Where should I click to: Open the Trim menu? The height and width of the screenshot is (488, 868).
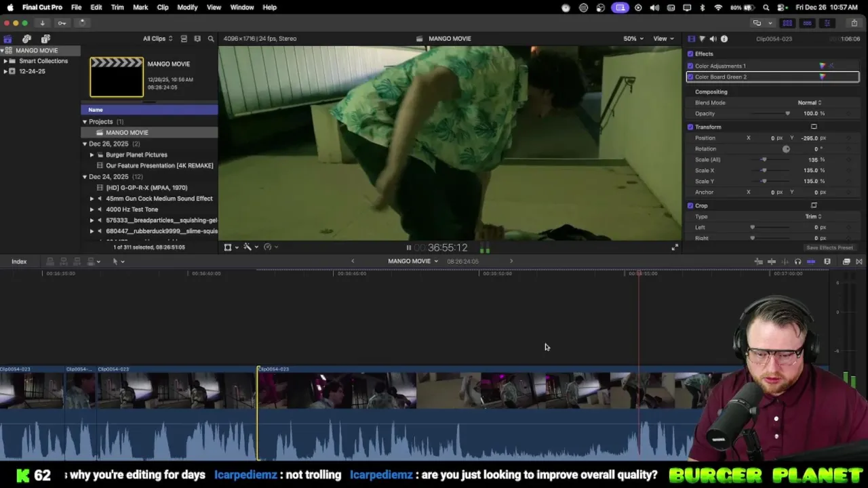coord(117,7)
